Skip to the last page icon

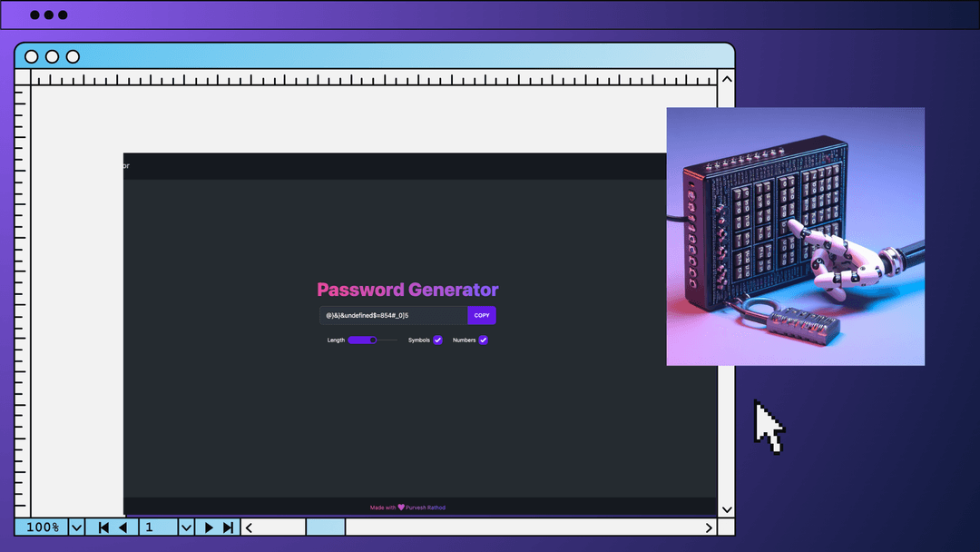tap(228, 527)
